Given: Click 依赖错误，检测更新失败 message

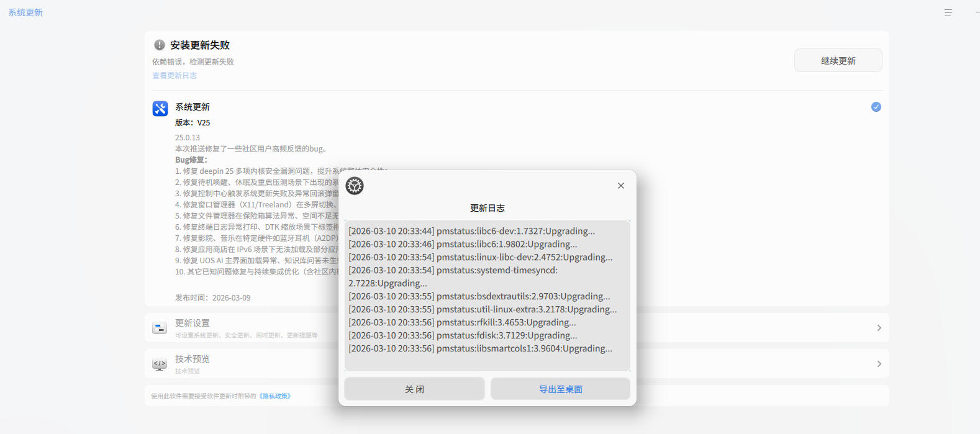Looking at the screenshot, I should coord(193,61).
